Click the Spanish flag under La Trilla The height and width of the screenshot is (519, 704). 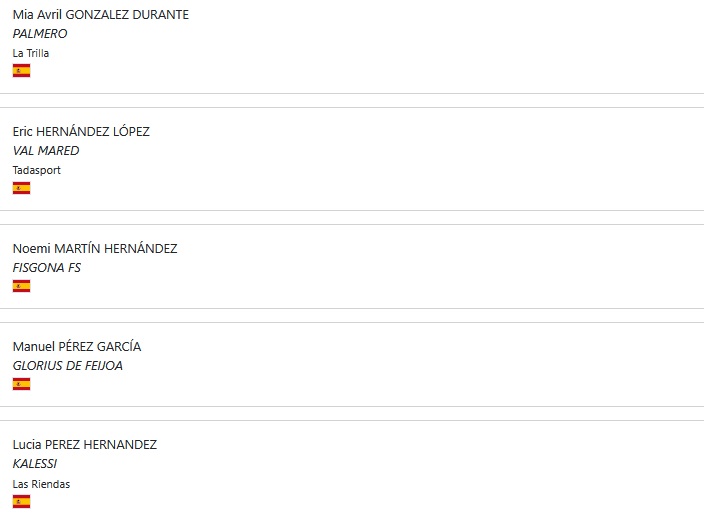point(21,70)
